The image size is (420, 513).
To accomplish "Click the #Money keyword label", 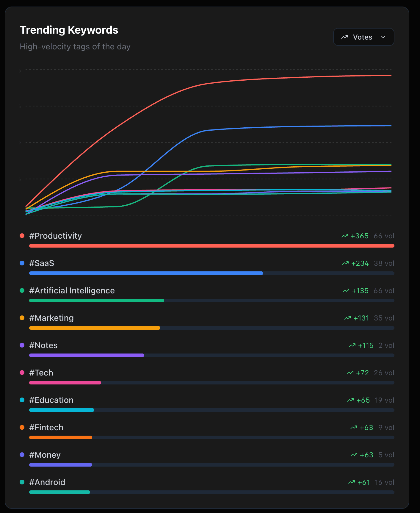I will pos(45,455).
